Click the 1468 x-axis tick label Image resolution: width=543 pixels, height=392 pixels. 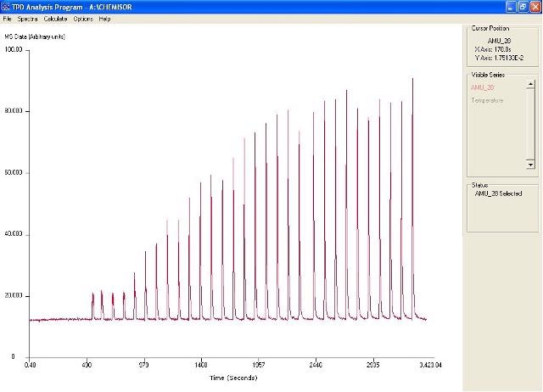coord(201,365)
